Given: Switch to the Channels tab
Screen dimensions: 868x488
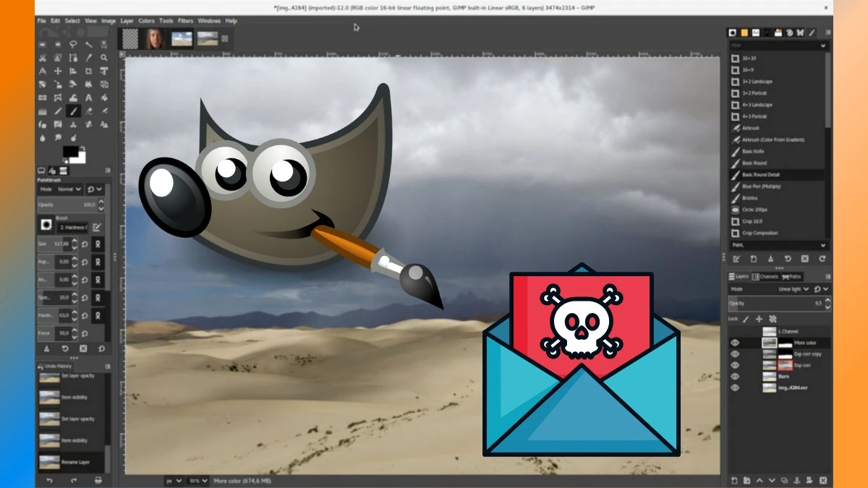Looking at the screenshot, I should tap(765, 276).
